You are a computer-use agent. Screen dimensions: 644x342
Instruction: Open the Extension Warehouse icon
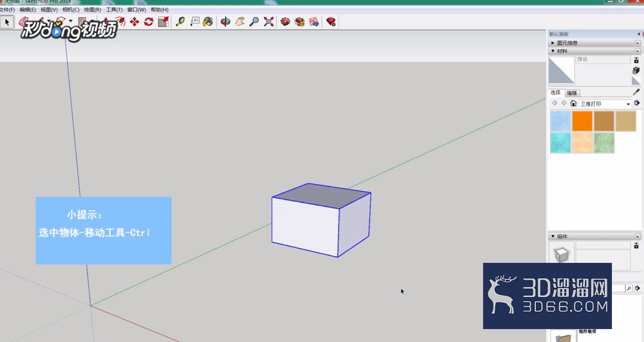[300, 22]
